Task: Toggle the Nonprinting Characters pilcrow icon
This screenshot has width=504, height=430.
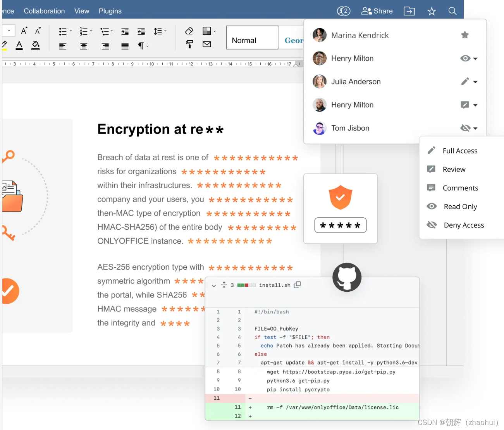Action: point(141,46)
